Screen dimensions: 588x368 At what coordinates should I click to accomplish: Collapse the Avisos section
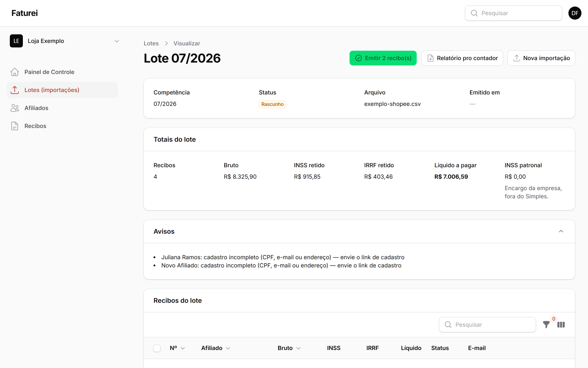(x=561, y=231)
